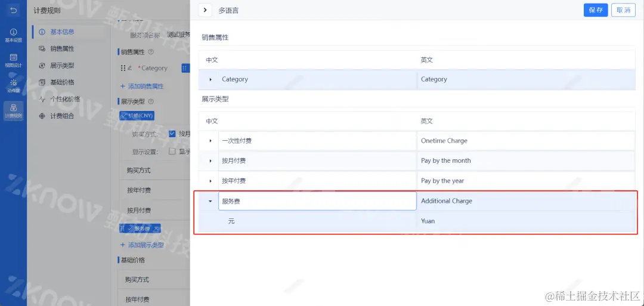
Task: Click the Pay by the month field
Action: [x=526, y=160]
